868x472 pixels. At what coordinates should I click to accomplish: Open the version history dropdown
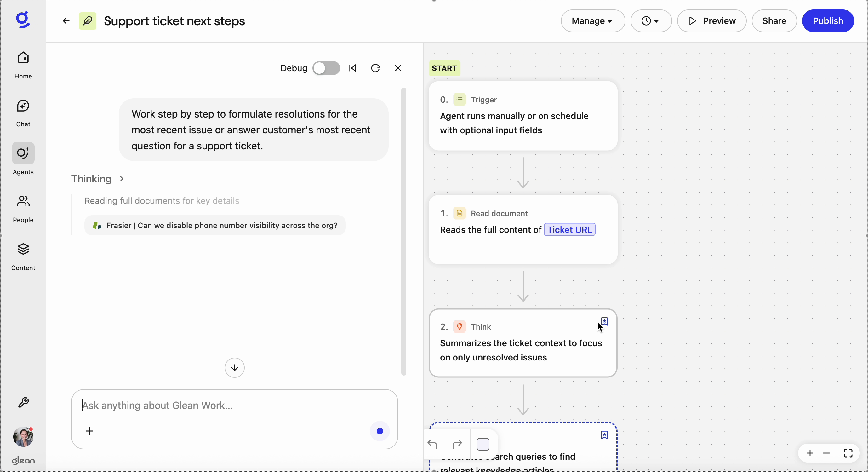click(x=650, y=21)
